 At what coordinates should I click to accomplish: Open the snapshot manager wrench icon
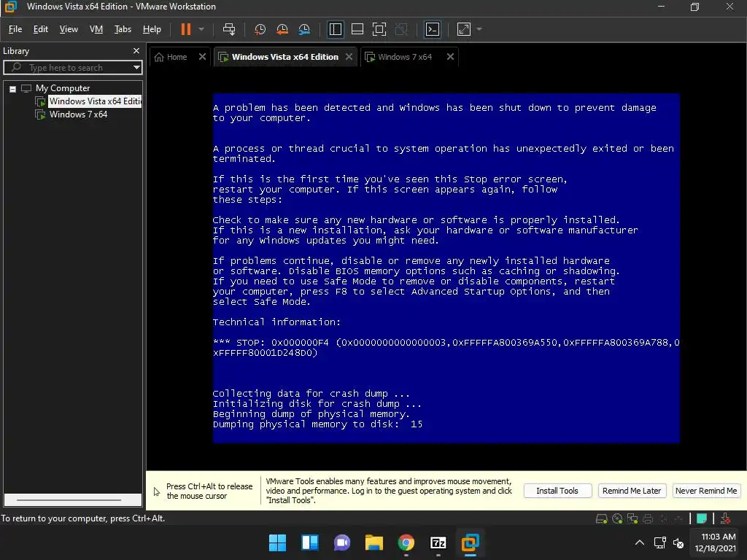304,29
